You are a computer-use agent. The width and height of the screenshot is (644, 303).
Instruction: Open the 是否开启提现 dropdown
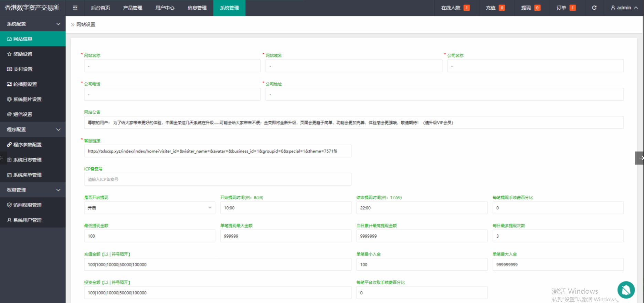tap(149, 208)
